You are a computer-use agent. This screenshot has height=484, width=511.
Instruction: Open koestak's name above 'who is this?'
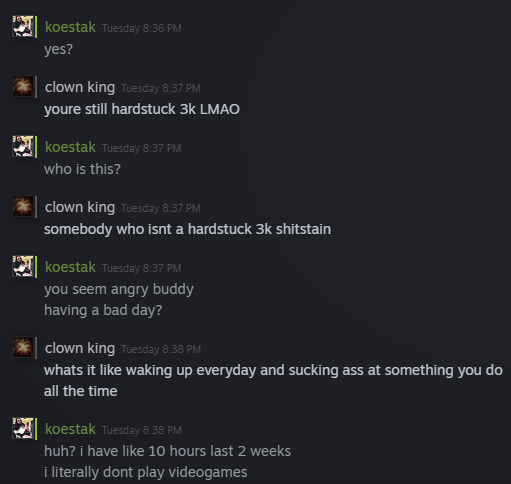(x=70, y=147)
